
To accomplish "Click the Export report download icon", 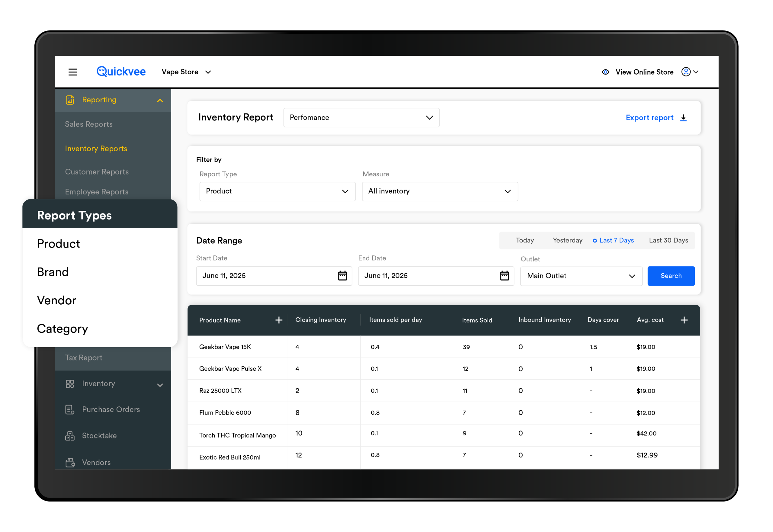I will click(x=683, y=118).
